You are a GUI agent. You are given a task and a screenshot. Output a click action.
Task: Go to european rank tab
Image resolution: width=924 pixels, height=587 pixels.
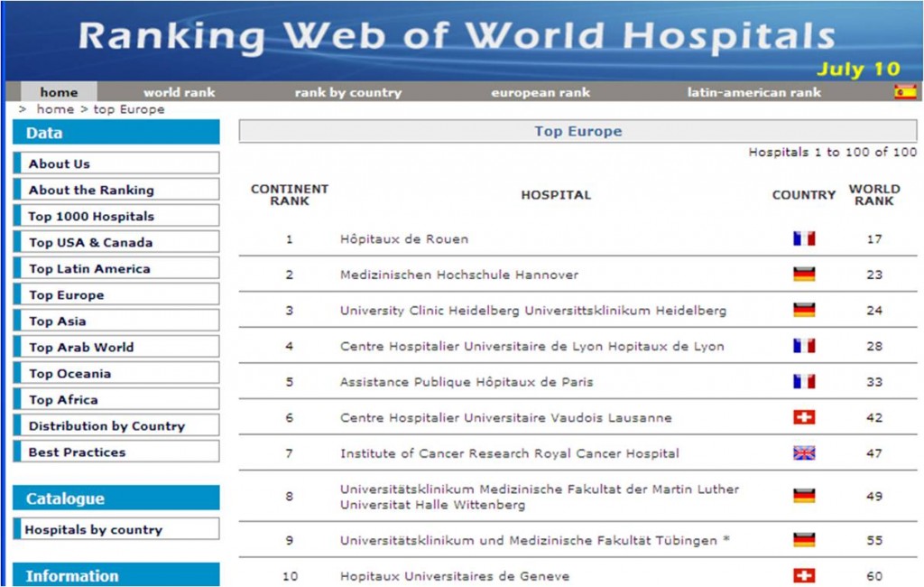click(x=541, y=92)
